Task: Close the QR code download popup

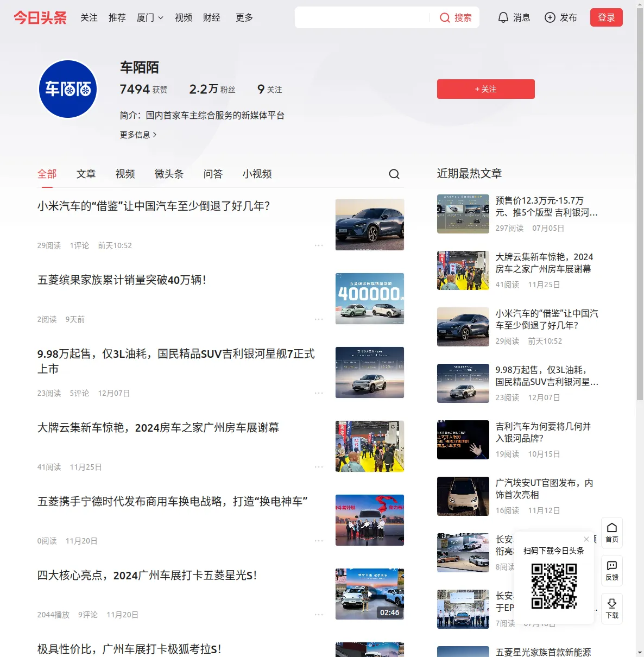Action: [586, 539]
